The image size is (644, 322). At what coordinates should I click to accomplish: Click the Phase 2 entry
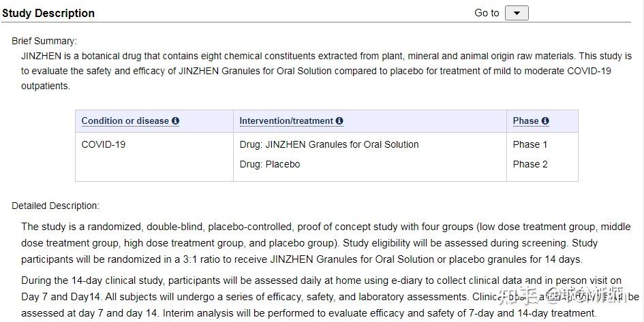530,164
